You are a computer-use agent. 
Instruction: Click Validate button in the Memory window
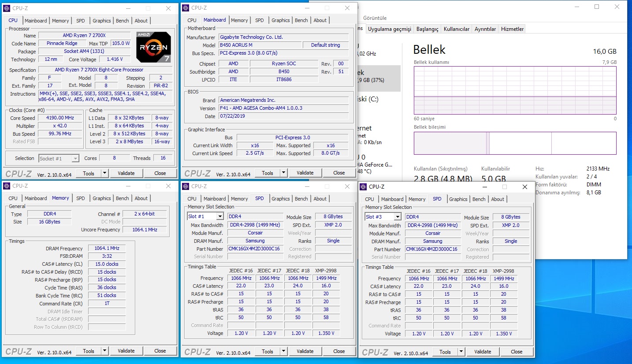(x=126, y=351)
